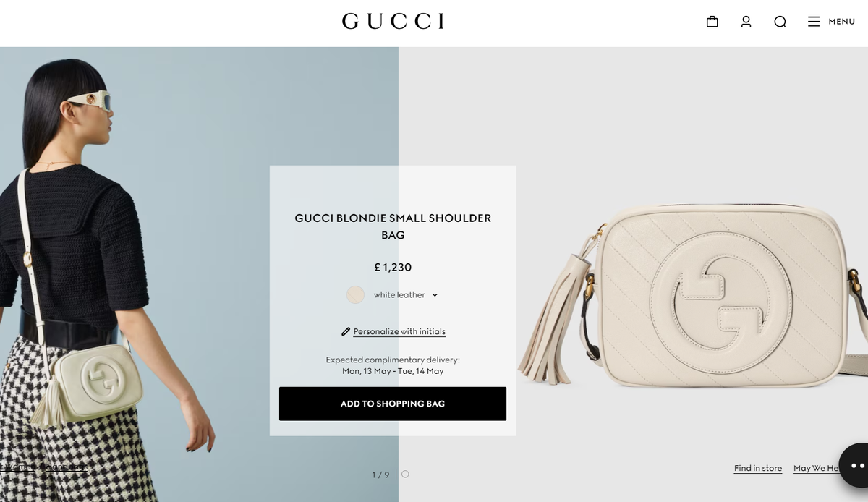Image resolution: width=868 pixels, height=502 pixels.
Task: Open the shopping bag icon
Action: coord(712,22)
